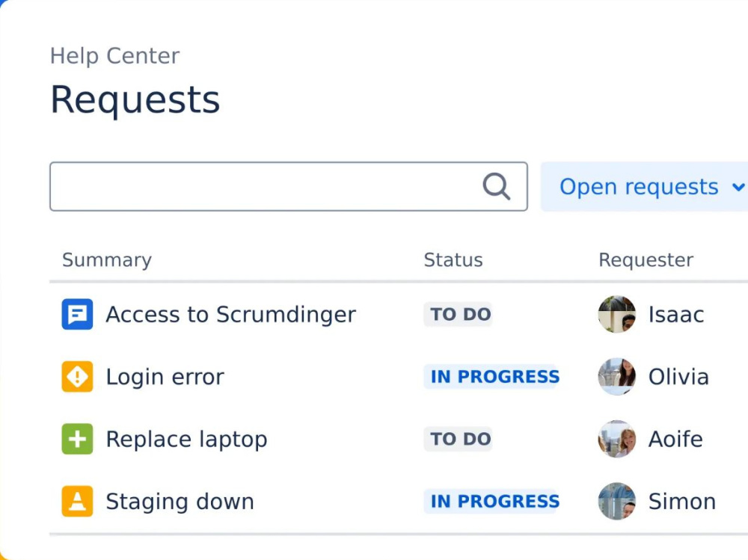This screenshot has width=748, height=560.
Task: Open Isaac's profile avatar
Action: [616, 314]
